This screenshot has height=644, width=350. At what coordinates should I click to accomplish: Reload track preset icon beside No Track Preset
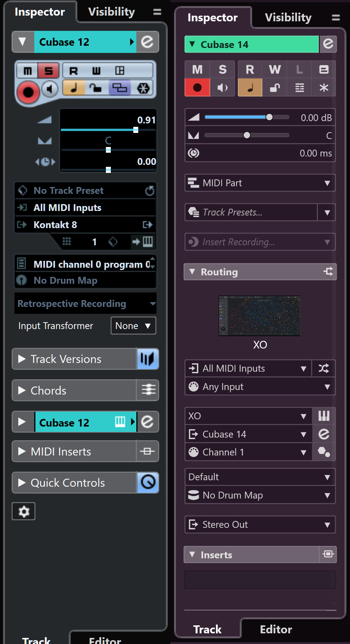150,190
